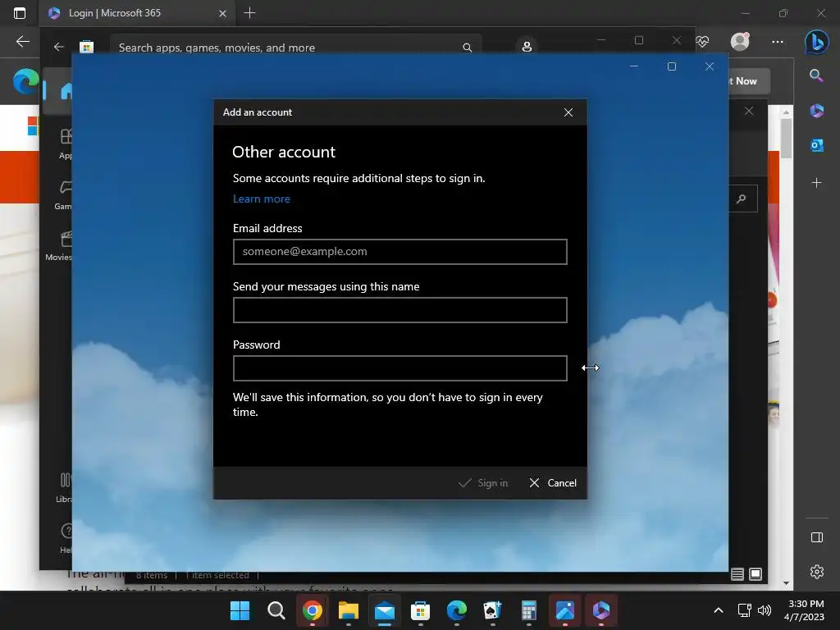This screenshot has height=630, width=840.
Task: Click the Microsoft Store logo icon
Action: point(87,47)
